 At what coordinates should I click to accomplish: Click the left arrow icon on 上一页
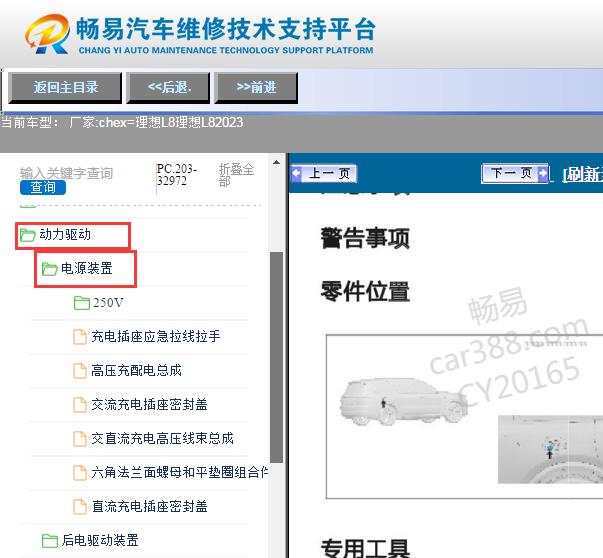[297, 173]
